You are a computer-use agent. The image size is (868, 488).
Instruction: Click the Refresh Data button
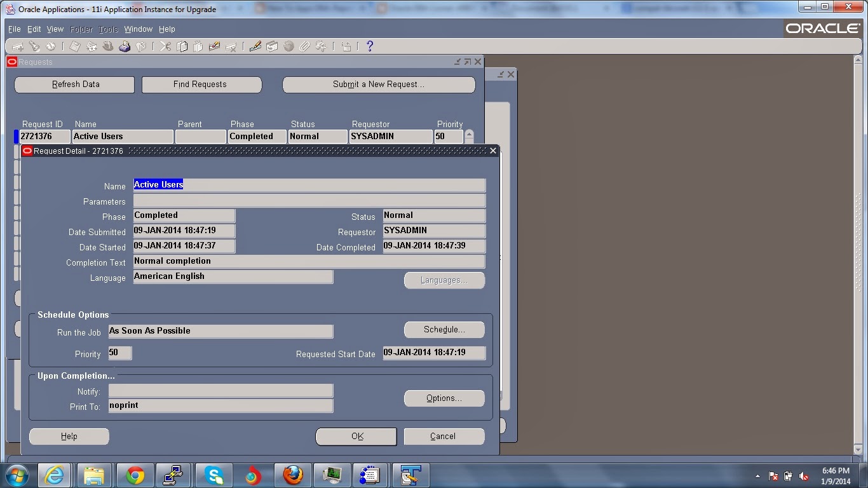(x=74, y=84)
